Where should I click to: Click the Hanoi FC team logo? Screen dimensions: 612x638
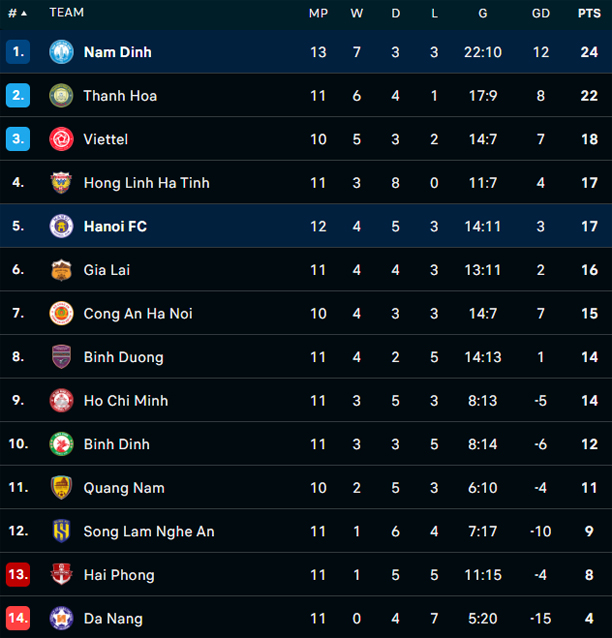click(61, 226)
